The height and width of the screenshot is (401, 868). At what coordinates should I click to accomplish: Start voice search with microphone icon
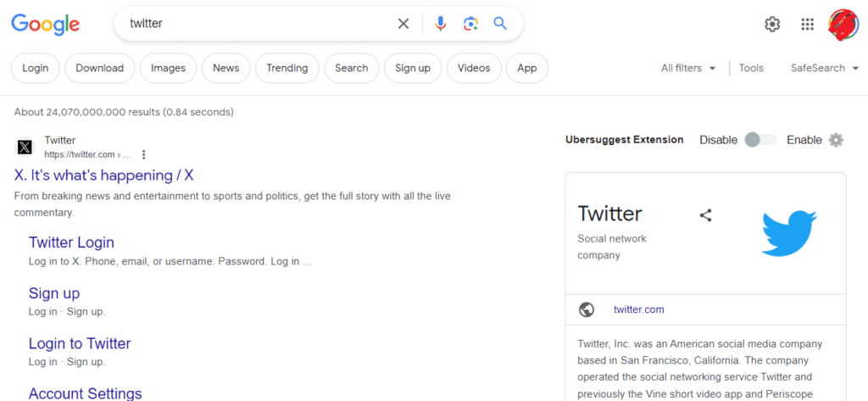pyautogui.click(x=440, y=23)
